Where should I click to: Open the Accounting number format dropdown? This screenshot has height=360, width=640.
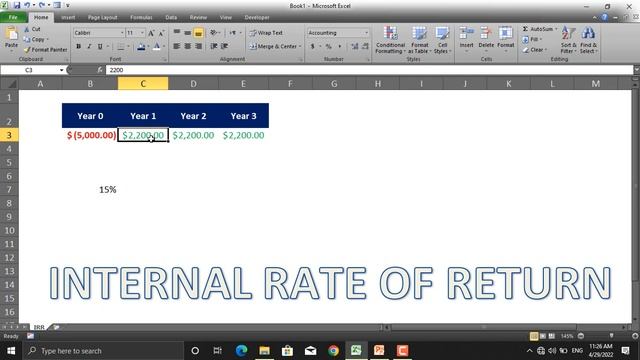click(x=366, y=33)
